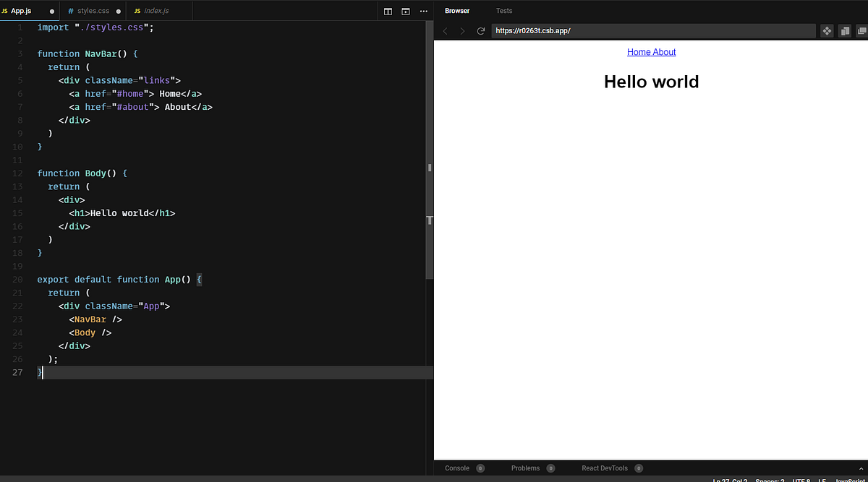Image resolution: width=868 pixels, height=482 pixels.
Task: Click the About link in preview
Action: coord(664,52)
